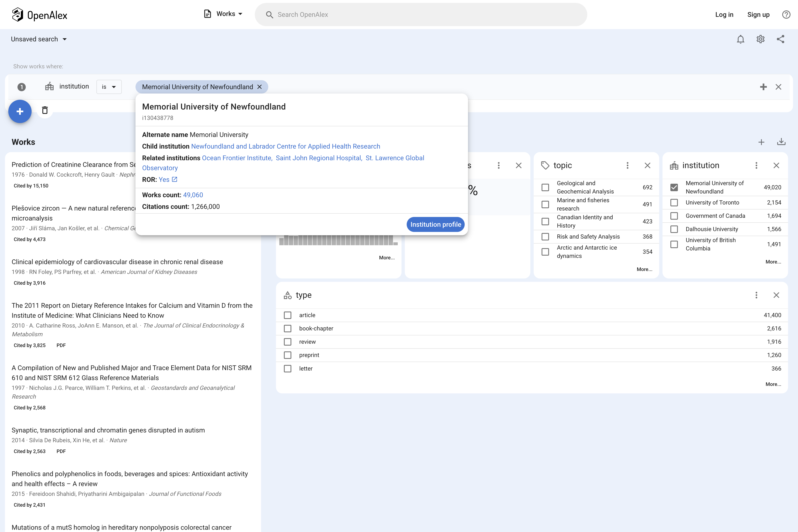The image size is (798, 532).
Task: Uncheck Memorial University of Newfoundland checkbox
Action: tap(674, 187)
